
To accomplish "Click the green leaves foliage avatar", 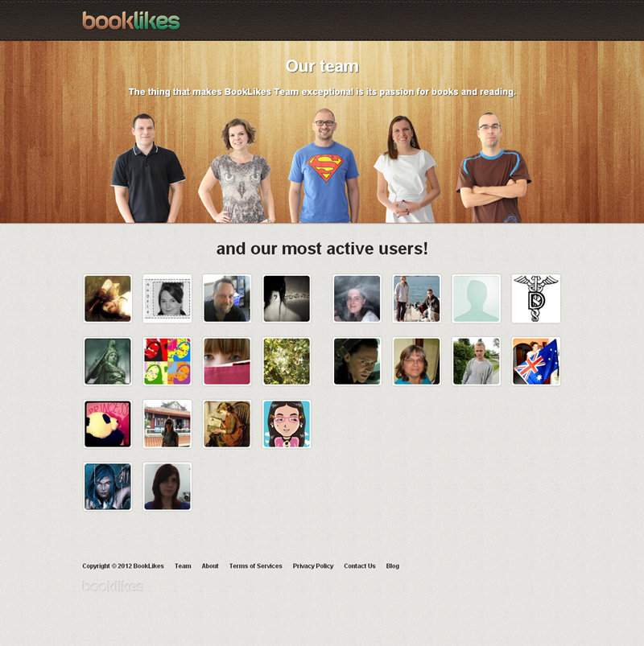I will [x=287, y=361].
